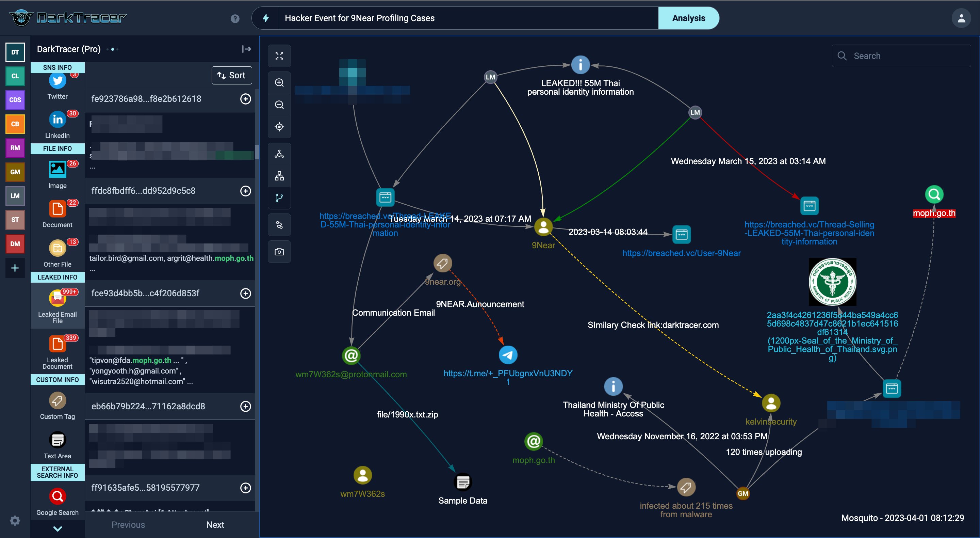Select the 9near.org tag node
The width and height of the screenshot is (980, 538).
(x=442, y=263)
